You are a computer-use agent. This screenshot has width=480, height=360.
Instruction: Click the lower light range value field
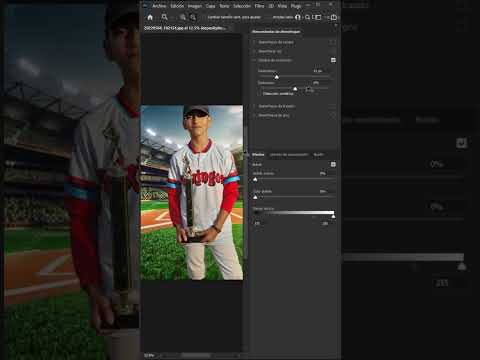tap(257, 224)
